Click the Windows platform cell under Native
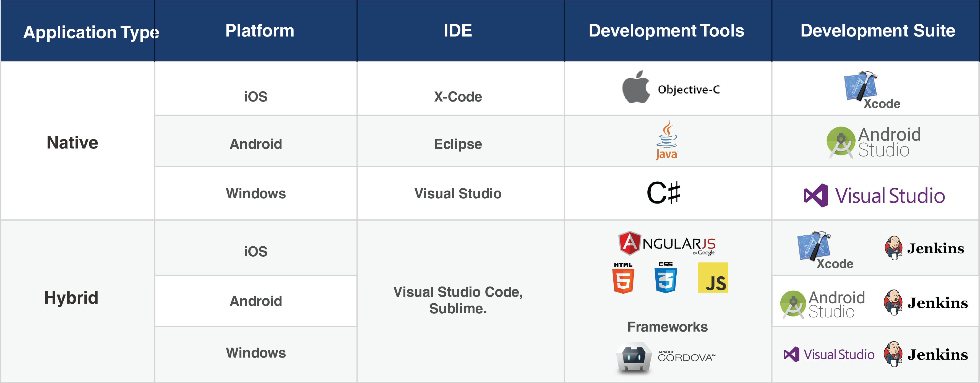Viewport: 980px width, 383px height. (256, 193)
